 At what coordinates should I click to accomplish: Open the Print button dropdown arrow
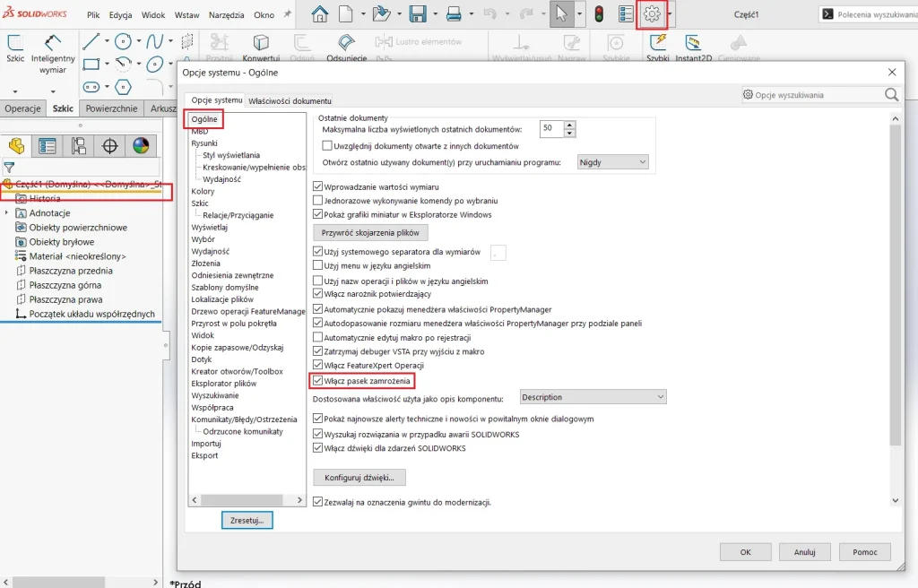tap(472, 14)
